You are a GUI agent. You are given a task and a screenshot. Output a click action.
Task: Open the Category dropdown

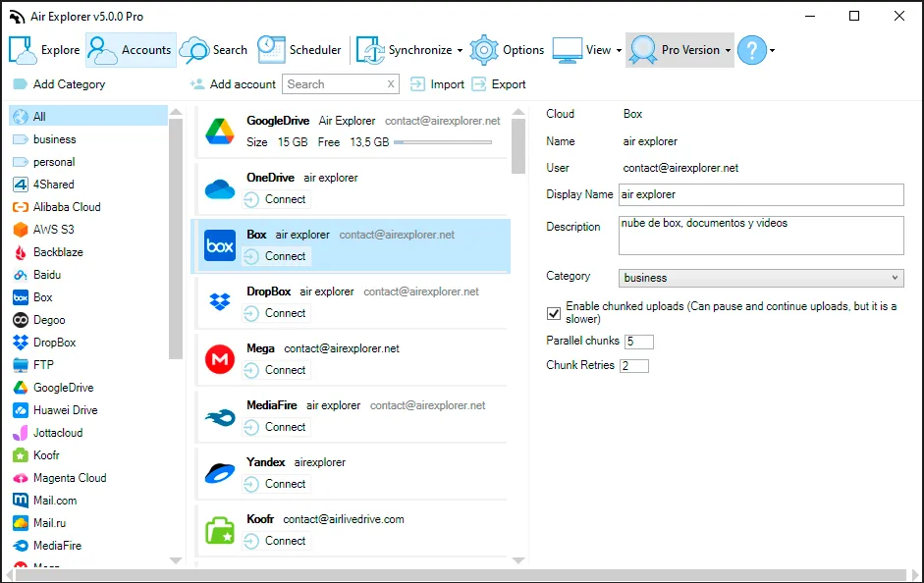point(761,278)
